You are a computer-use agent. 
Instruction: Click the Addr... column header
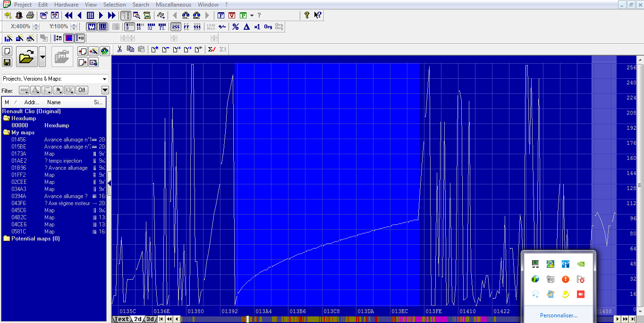pyautogui.click(x=32, y=102)
